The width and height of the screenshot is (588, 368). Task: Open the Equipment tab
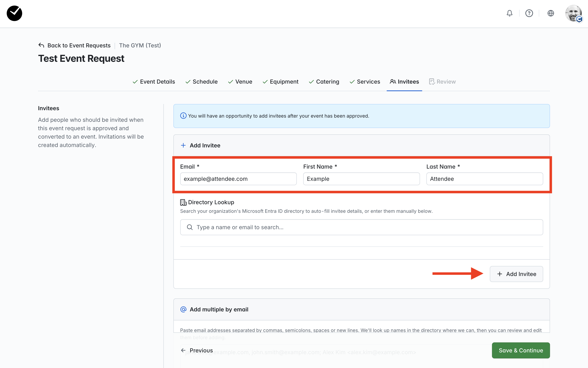click(281, 82)
